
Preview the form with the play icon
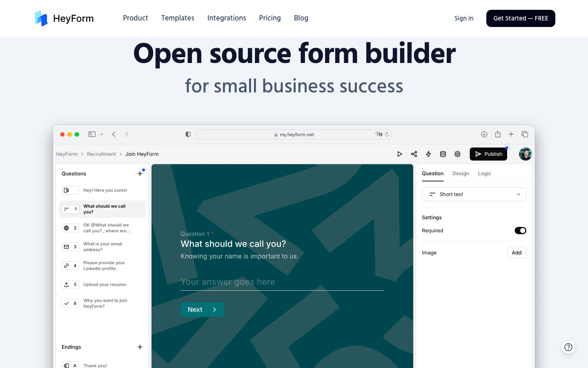tap(400, 154)
